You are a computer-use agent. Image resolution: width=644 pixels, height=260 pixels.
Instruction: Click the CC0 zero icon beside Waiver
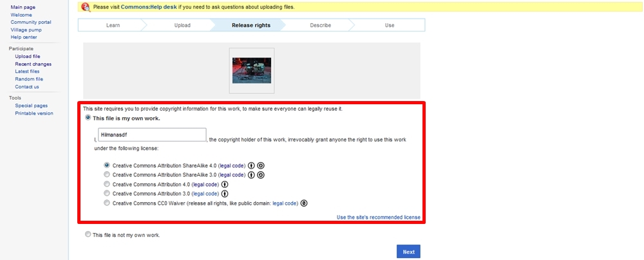[x=304, y=203]
